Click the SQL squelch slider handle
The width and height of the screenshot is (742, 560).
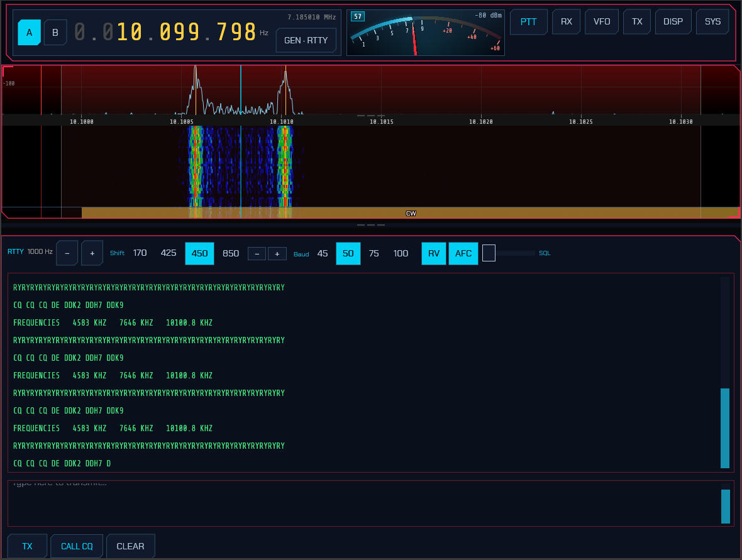(x=489, y=253)
